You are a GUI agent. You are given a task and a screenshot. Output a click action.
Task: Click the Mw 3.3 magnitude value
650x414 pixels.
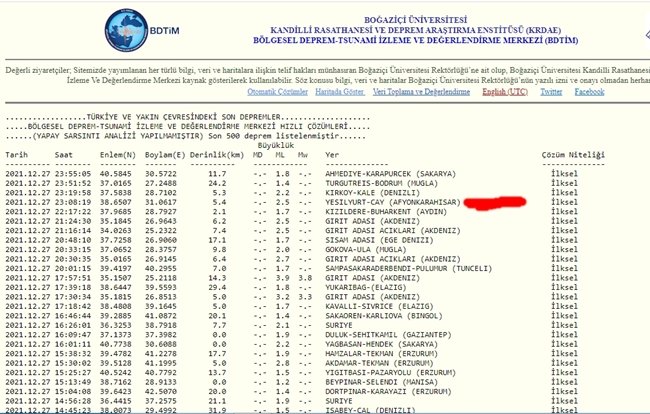305,297
